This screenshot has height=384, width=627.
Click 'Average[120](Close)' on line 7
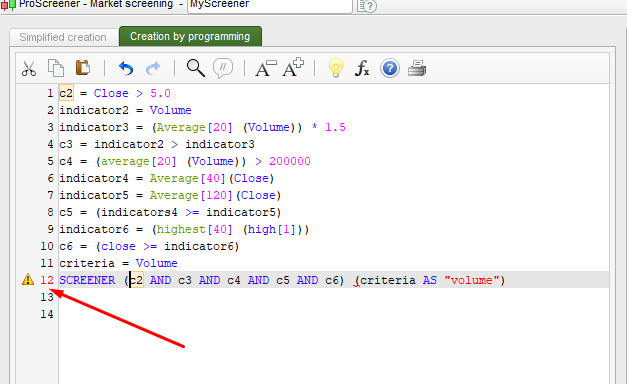[216, 195]
